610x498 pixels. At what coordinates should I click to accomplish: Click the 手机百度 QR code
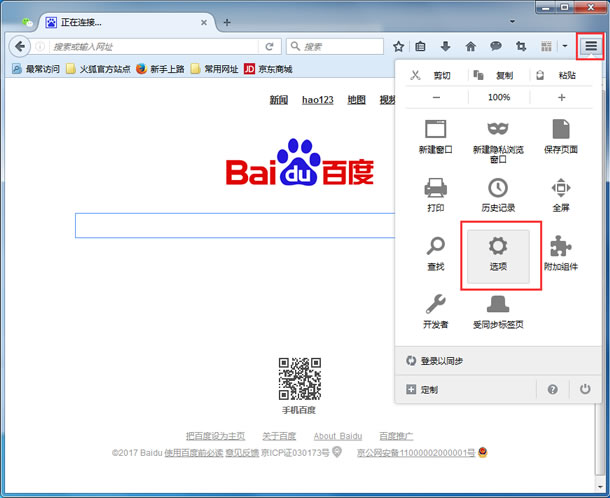300,379
